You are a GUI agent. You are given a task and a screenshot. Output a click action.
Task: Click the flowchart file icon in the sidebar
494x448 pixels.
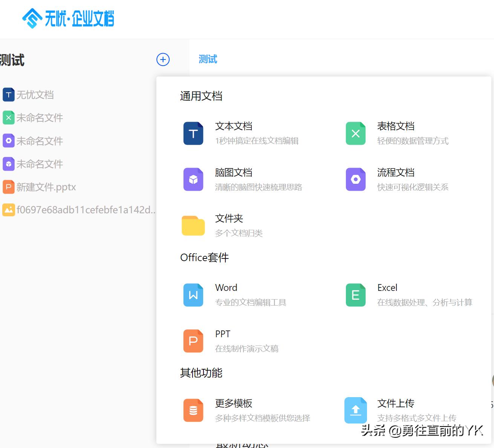click(9, 141)
